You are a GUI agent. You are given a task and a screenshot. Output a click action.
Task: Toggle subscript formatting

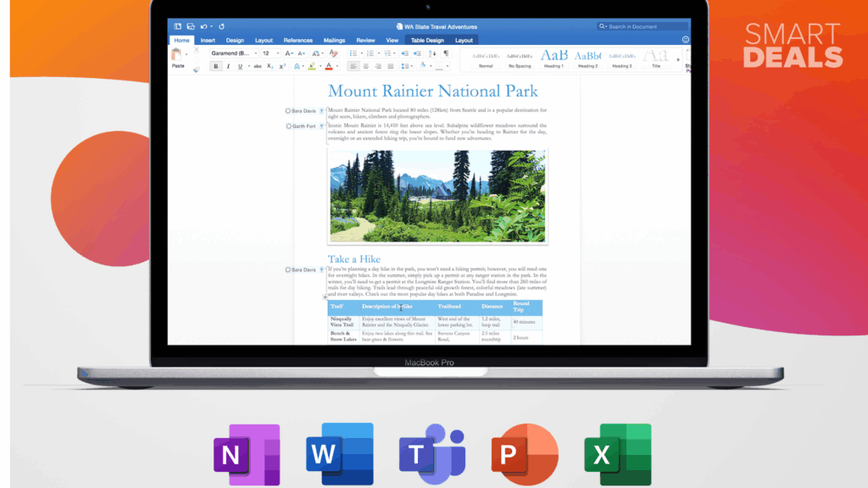270,66
